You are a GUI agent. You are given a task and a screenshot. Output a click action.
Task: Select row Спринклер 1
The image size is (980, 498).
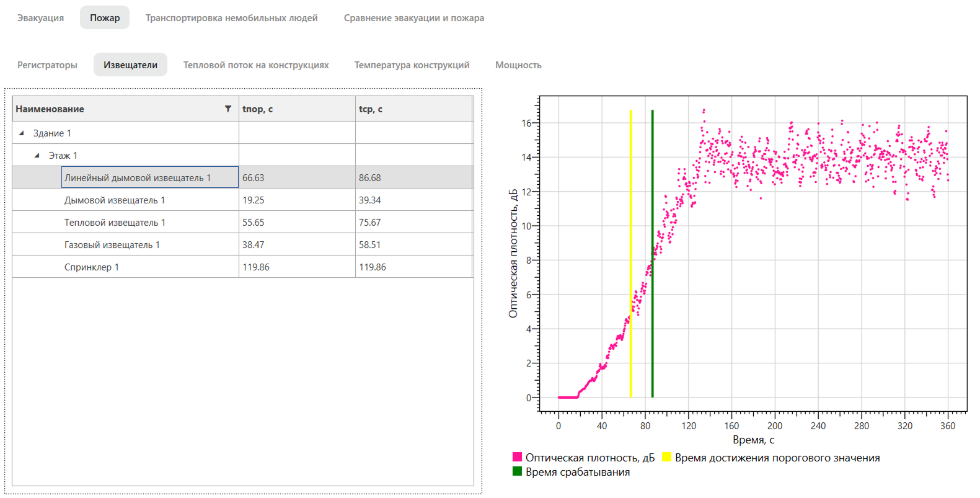[242, 267]
